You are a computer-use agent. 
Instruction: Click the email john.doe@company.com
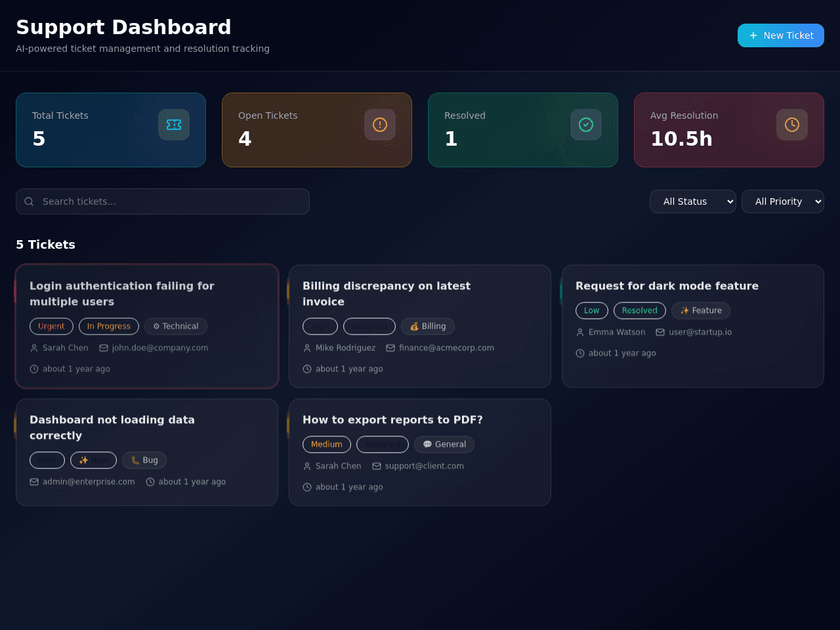160,348
